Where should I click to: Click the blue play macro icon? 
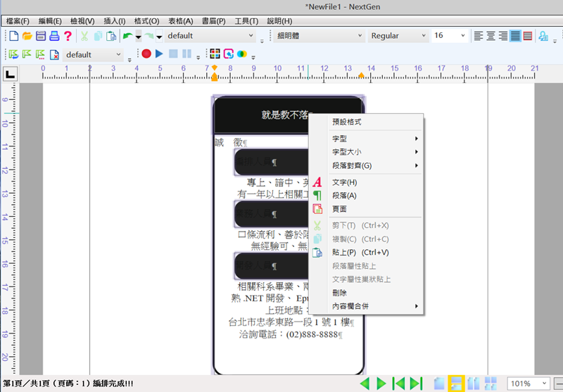159,54
